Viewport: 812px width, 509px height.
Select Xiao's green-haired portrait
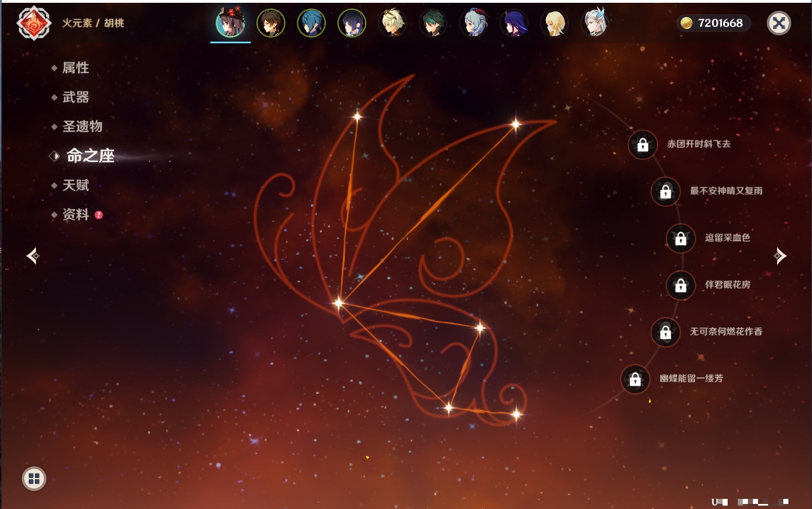(x=433, y=24)
